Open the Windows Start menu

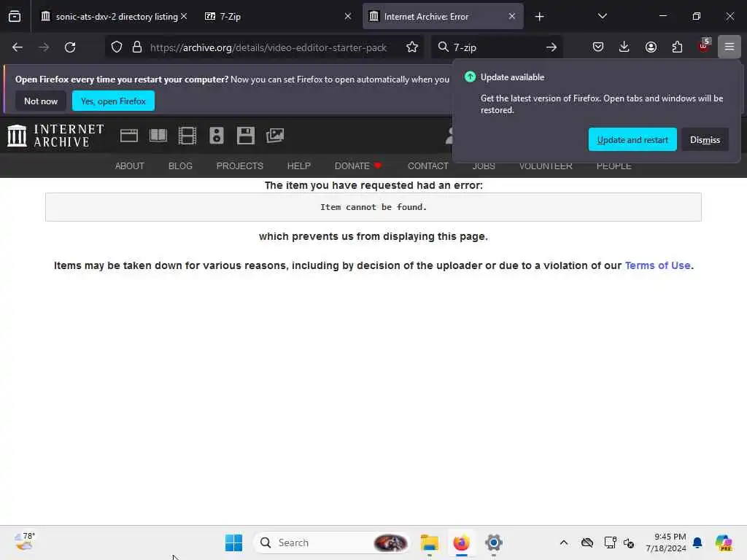pyautogui.click(x=233, y=542)
